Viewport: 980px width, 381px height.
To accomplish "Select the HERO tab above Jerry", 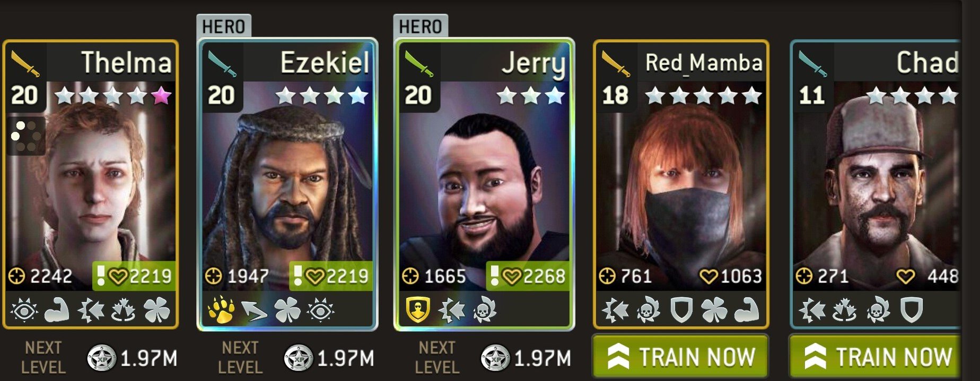I will point(421,26).
